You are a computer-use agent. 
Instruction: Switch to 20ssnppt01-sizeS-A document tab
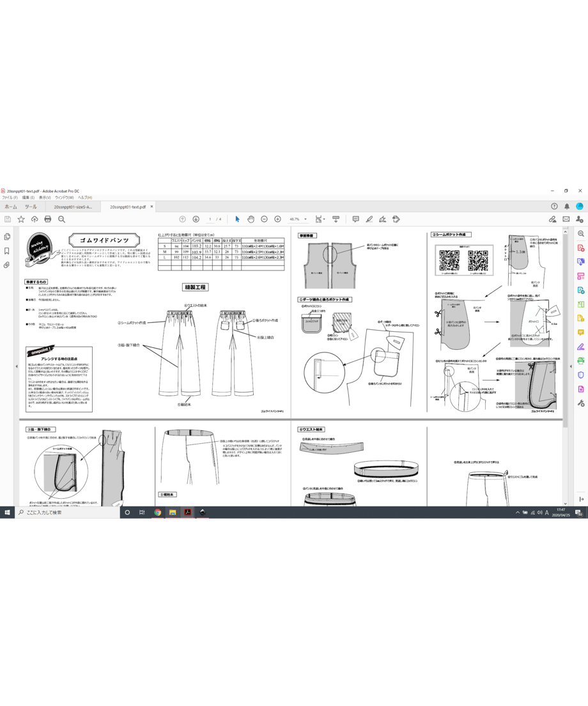(x=73, y=207)
